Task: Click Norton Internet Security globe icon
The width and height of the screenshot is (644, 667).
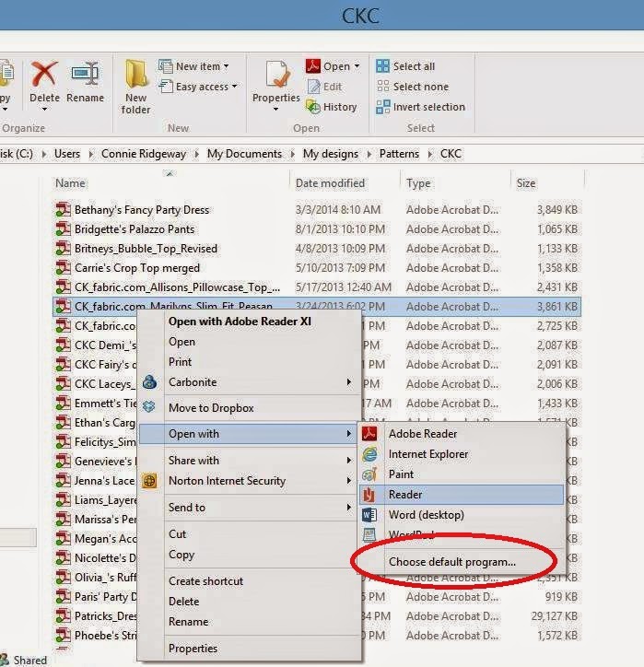Action: (149, 481)
